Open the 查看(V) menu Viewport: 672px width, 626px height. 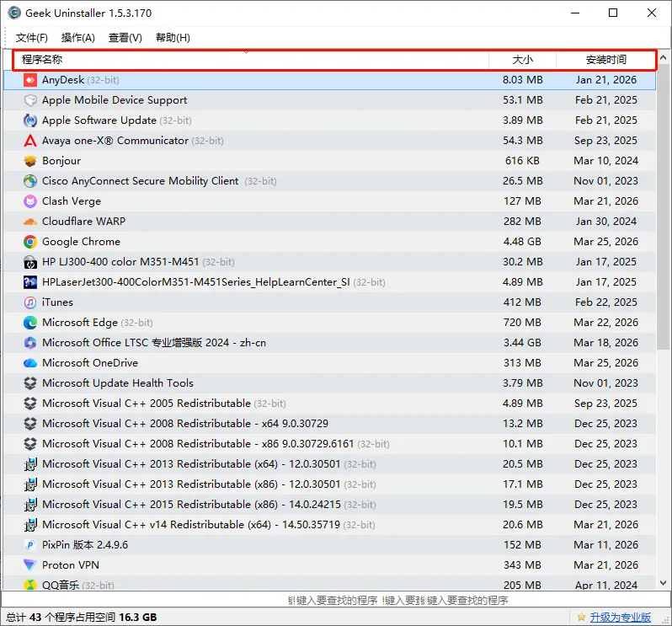tap(125, 38)
